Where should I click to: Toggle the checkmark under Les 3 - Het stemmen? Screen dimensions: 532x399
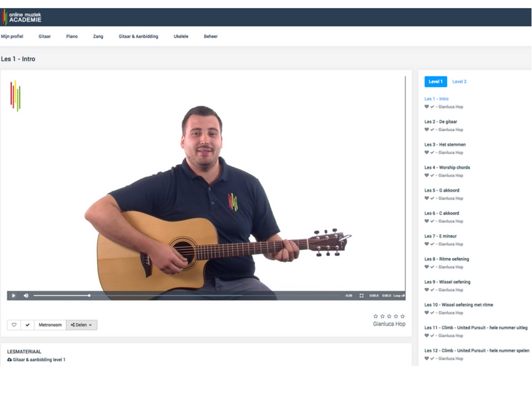pyautogui.click(x=432, y=152)
